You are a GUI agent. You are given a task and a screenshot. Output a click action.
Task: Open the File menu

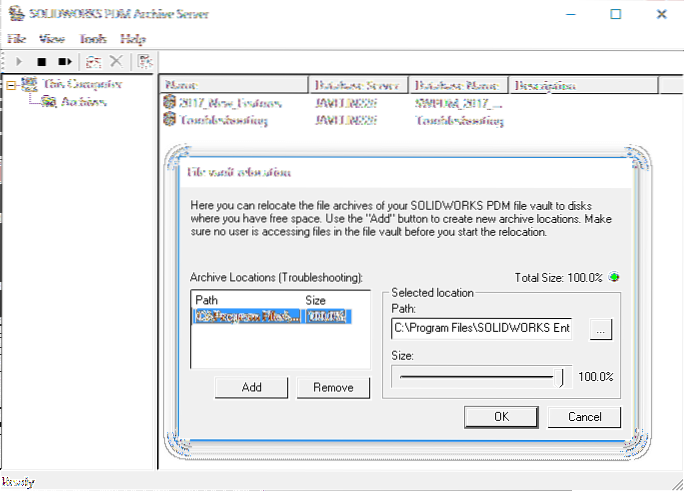16,39
